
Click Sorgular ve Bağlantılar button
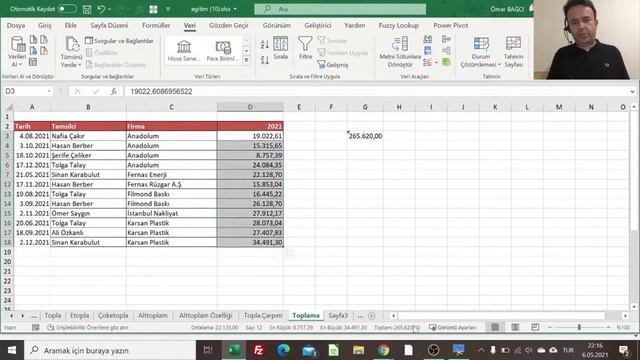coord(119,41)
